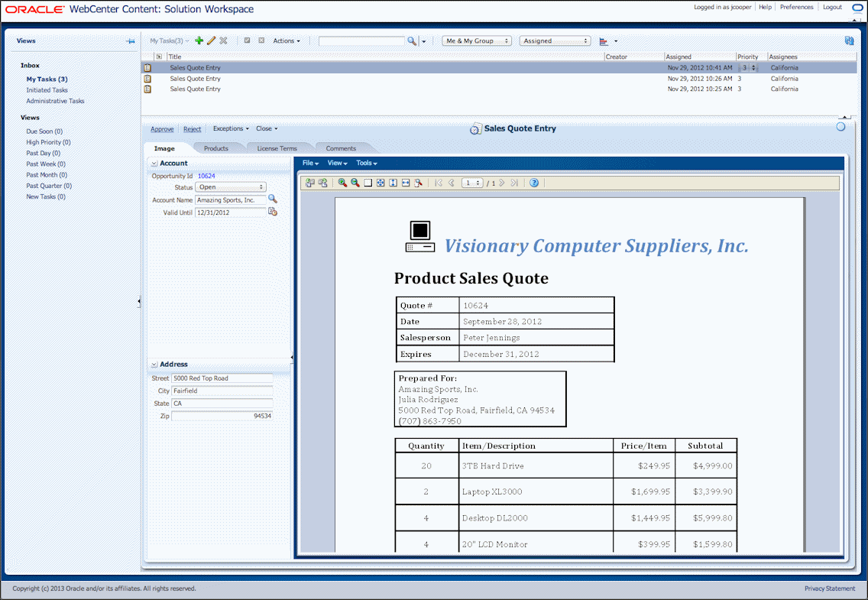This screenshot has width=868, height=600.
Task: Open the Exceptions dropdown
Action: [231, 128]
